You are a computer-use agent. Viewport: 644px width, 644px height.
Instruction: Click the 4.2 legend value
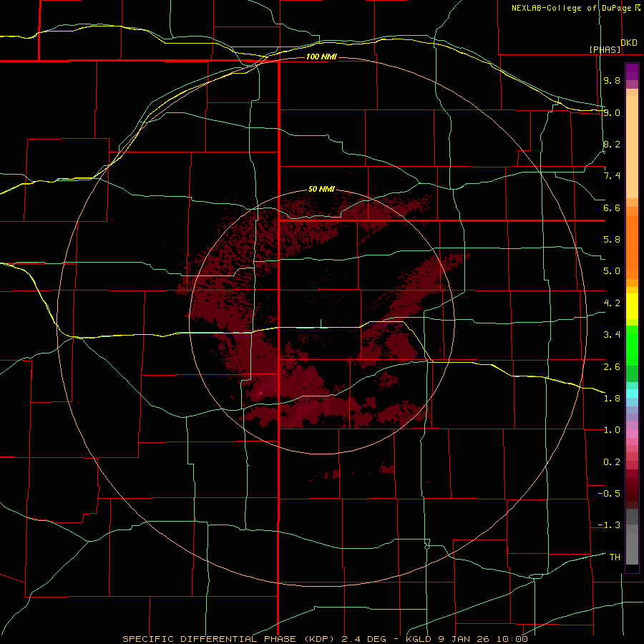tap(612, 303)
